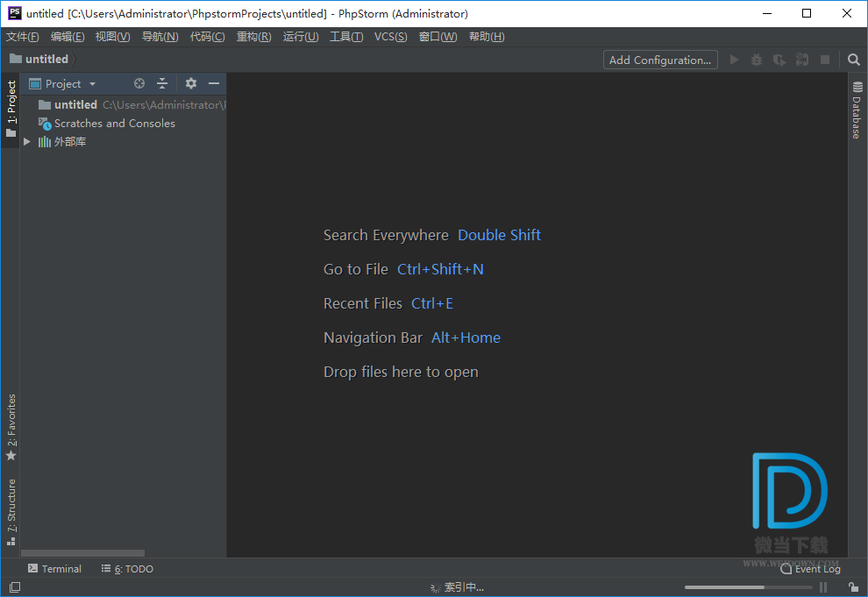Viewport: 868px width, 597px height.
Task: Click the Listen for PHP Debug Connections icon
Action: coord(802,60)
